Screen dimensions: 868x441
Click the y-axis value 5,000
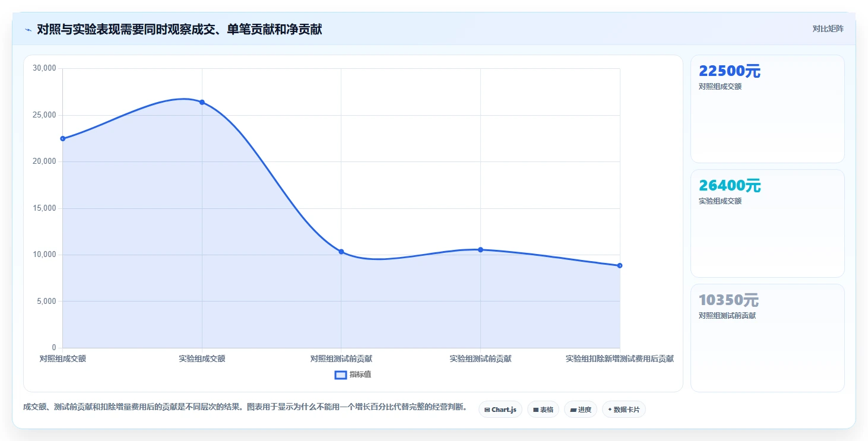click(46, 302)
